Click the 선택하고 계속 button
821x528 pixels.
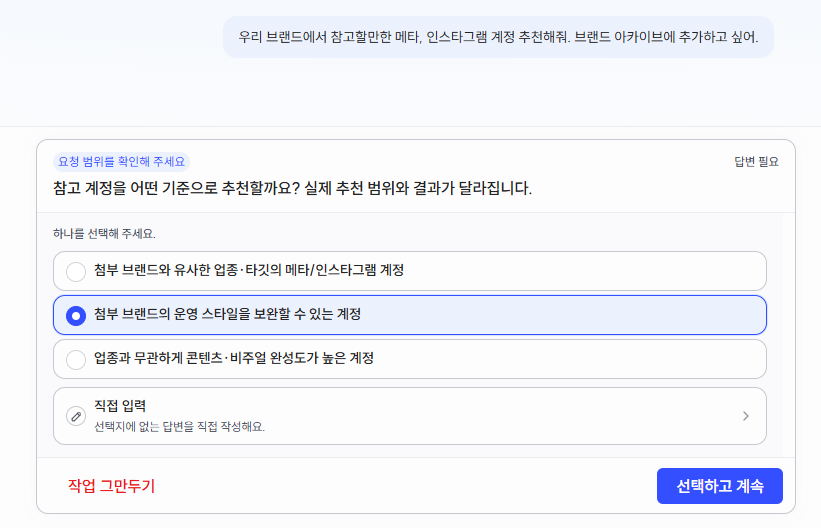(x=719, y=486)
